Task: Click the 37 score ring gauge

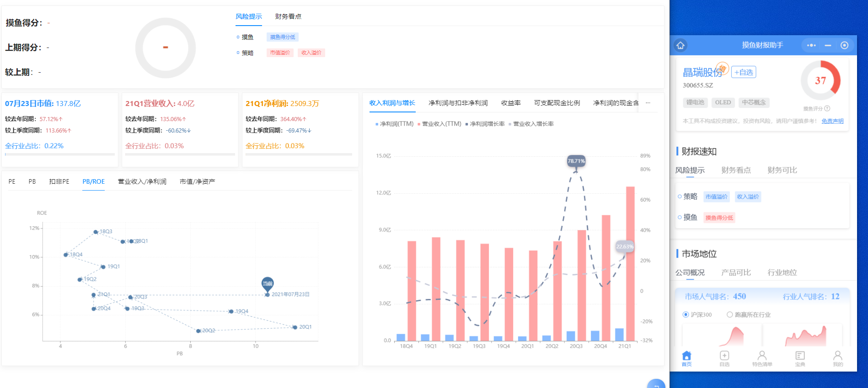Action: [820, 80]
